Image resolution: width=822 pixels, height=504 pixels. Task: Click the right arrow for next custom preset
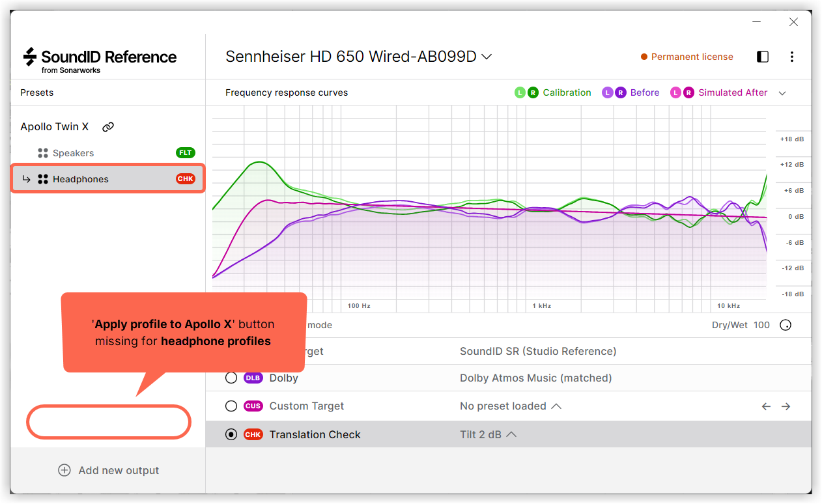pyautogui.click(x=786, y=406)
